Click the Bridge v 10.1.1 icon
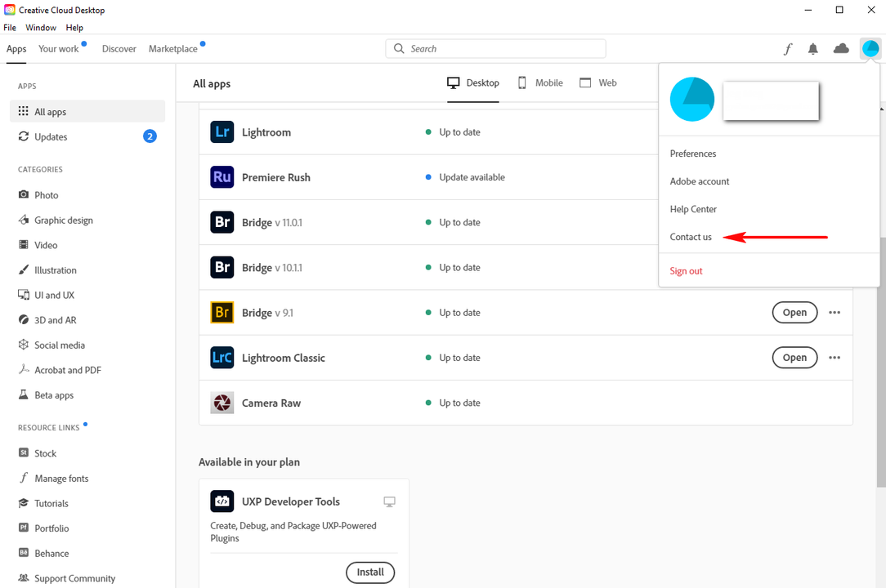 222,267
